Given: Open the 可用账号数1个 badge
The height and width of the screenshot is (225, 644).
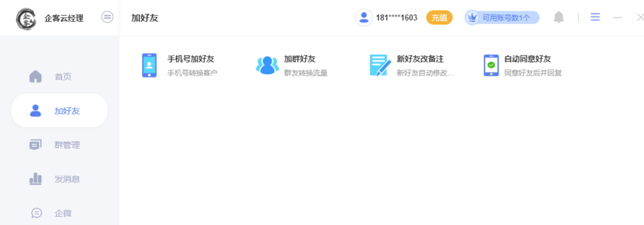Looking at the screenshot, I should click(502, 18).
